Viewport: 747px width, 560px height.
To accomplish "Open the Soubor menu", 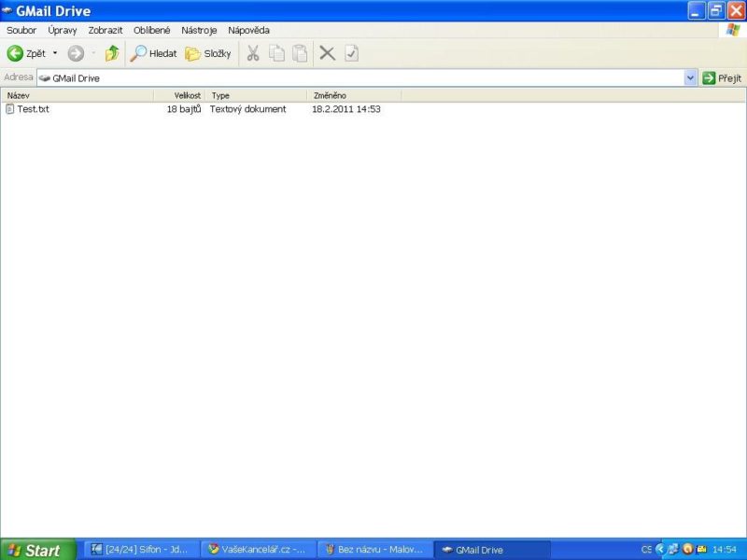I will (x=21, y=30).
